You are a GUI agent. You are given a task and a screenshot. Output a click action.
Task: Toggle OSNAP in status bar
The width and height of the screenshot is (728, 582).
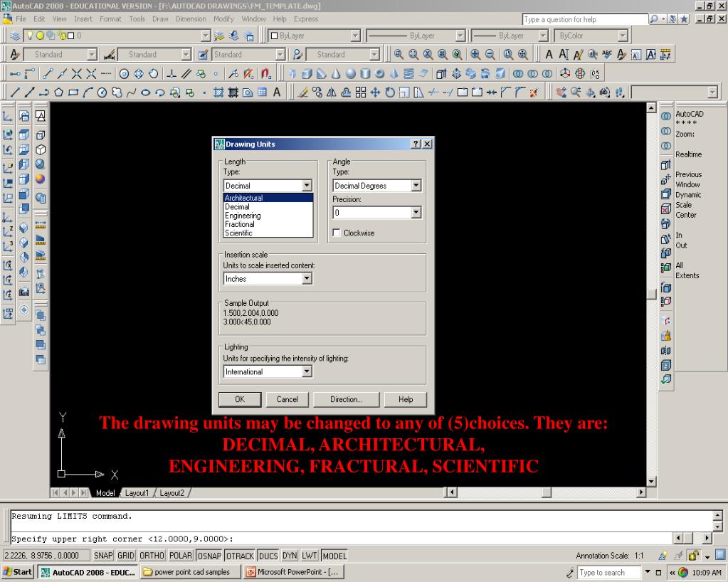(209, 556)
